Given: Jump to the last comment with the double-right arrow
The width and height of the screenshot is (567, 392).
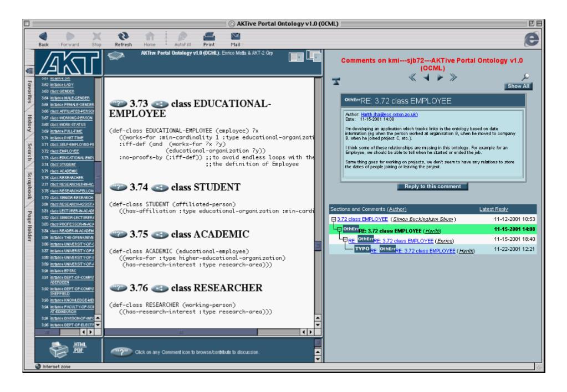Looking at the screenshot, I should coord(453,78).
